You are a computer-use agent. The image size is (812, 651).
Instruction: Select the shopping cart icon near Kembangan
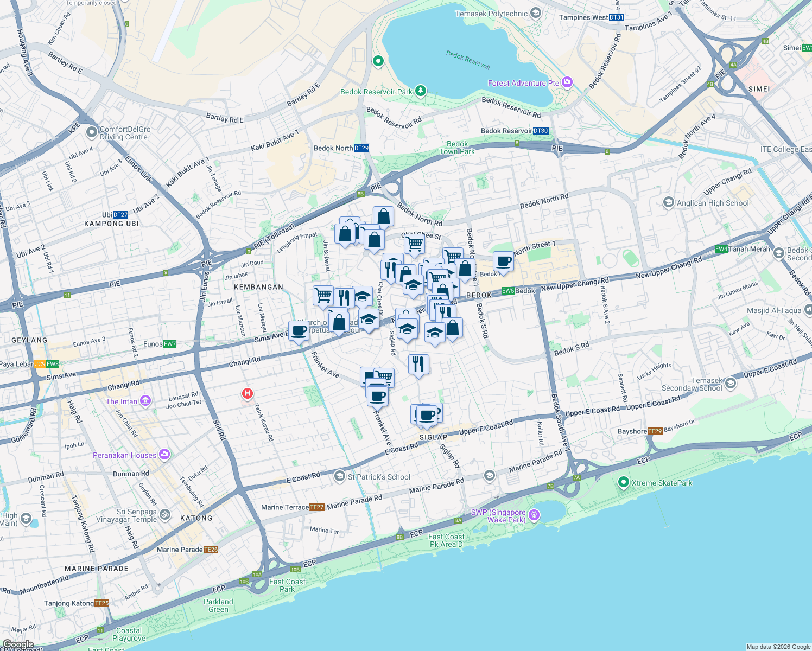pos(323,295)
